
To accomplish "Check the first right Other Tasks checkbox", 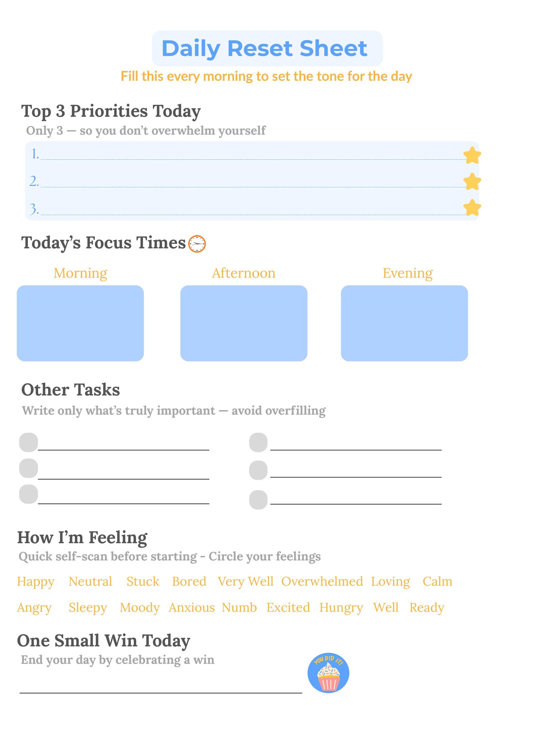I will [258, 442].
